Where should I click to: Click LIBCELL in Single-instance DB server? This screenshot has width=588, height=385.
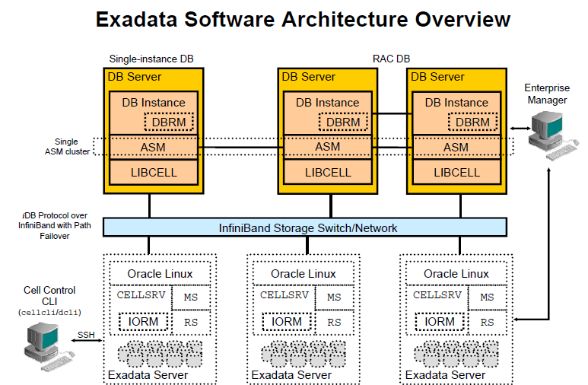pos(154,173)
